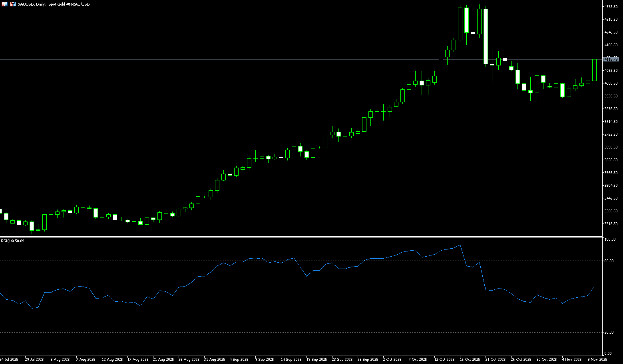Click the 4000.50 price scale label
This screenshot has width=623, height=364.
[x=611, y=83]
